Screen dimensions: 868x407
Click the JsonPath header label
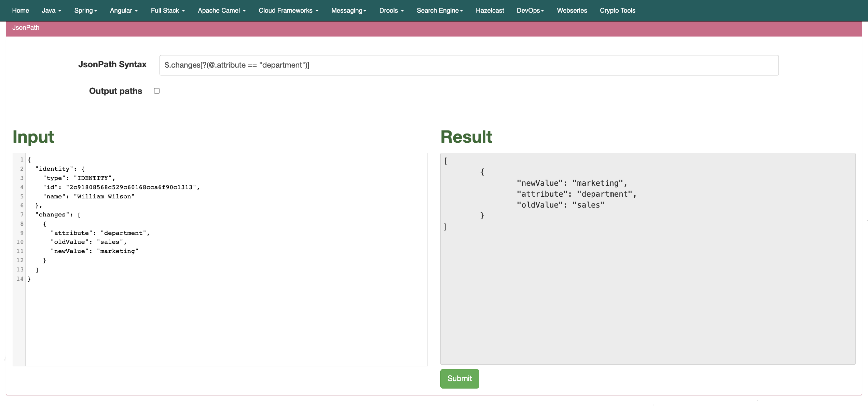click(x=26, y=28)
